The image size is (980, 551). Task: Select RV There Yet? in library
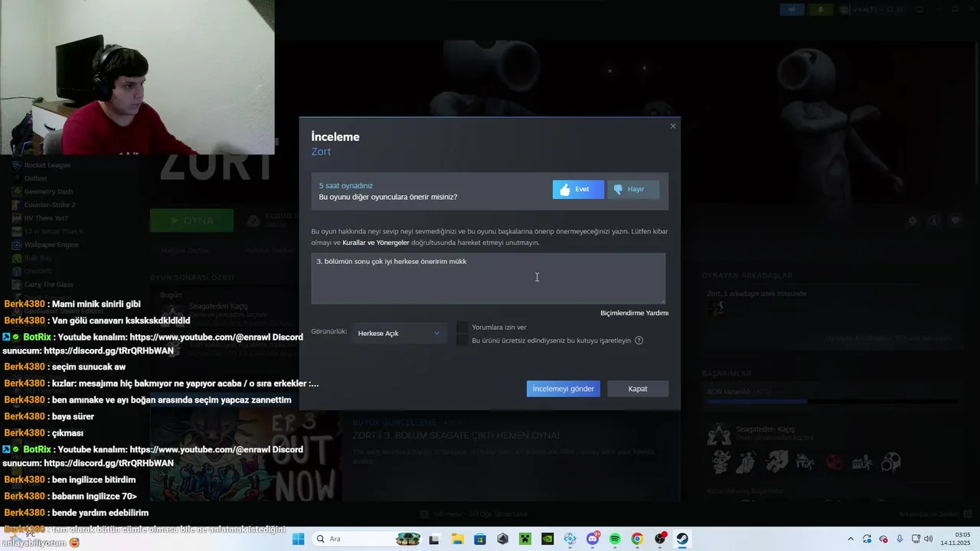point(46,218)
